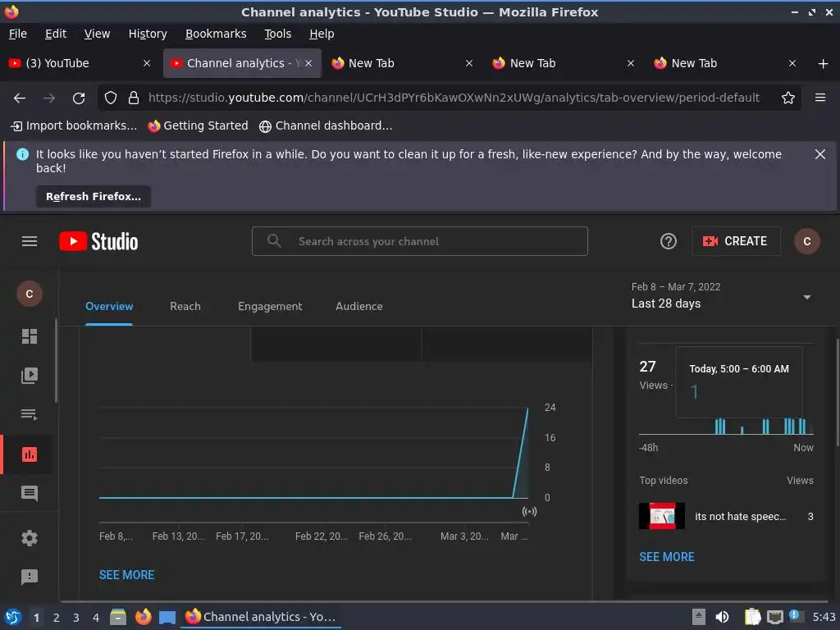This screenshot has width=840, height=630.
Task: Open the file manager icon in the taskbar
Action: [118, 617]
